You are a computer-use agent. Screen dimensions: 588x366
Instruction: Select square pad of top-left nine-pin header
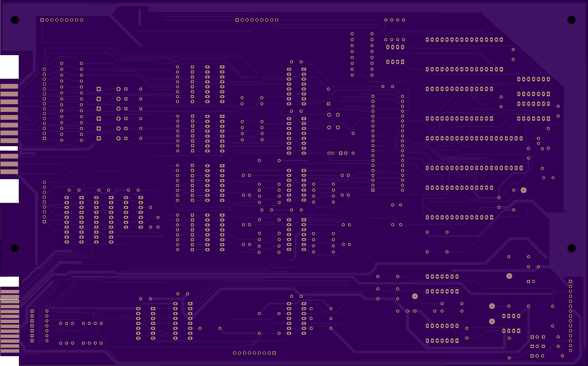coord(42,20)
